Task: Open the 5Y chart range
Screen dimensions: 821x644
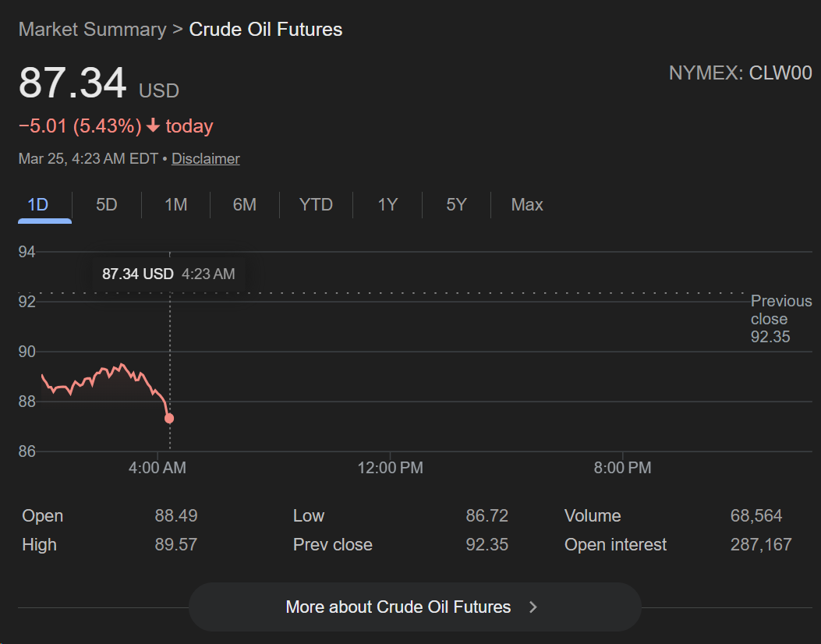Action: 456,205
